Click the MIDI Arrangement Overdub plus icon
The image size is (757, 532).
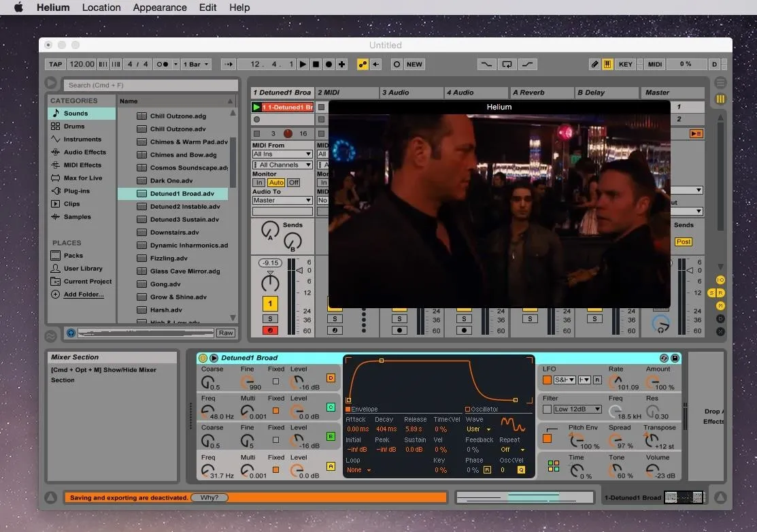342,64
